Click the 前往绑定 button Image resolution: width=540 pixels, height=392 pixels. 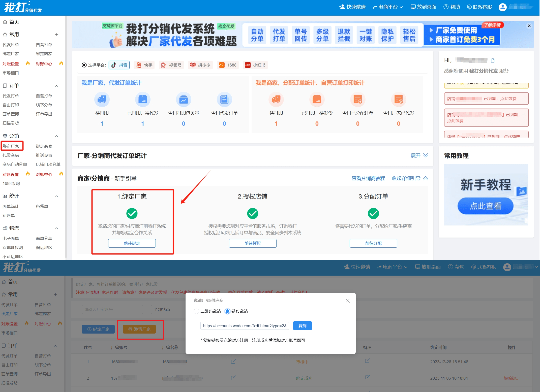pos(132,243)
